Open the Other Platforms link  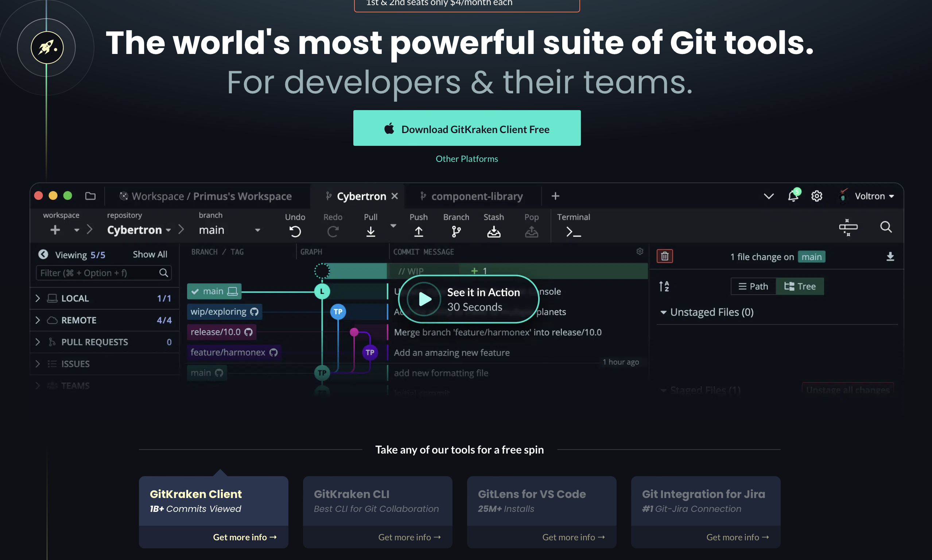pyautogui.click(x=466, y=159)
